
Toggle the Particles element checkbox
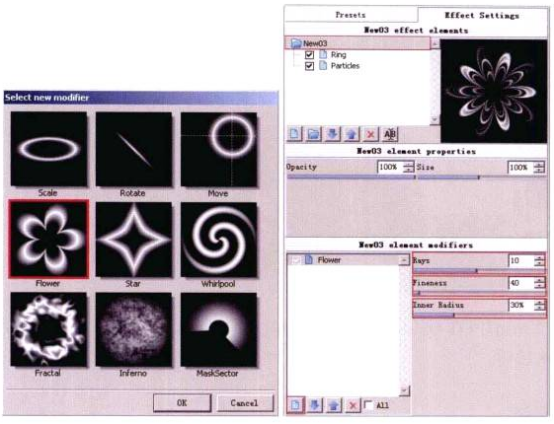[x=309, y=66]
